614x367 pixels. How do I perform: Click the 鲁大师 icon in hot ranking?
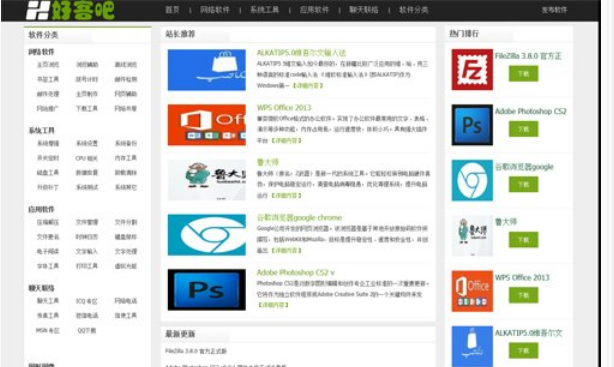(x=472, y=235)
